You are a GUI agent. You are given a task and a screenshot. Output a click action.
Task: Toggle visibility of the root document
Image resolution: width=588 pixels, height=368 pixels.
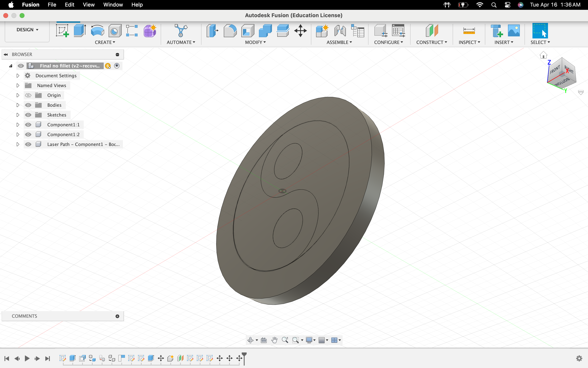coord(21,66)
